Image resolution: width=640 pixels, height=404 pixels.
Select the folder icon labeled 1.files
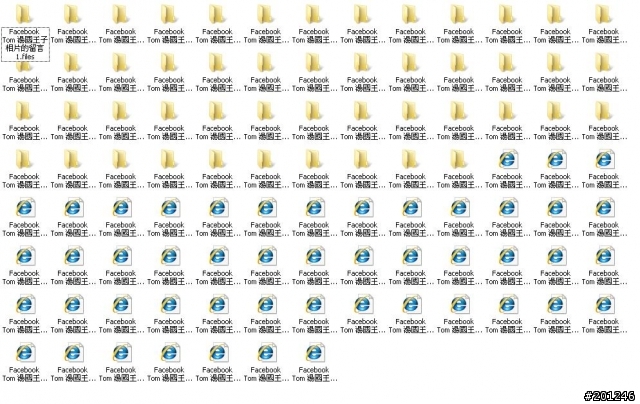[x=24, y=15]
